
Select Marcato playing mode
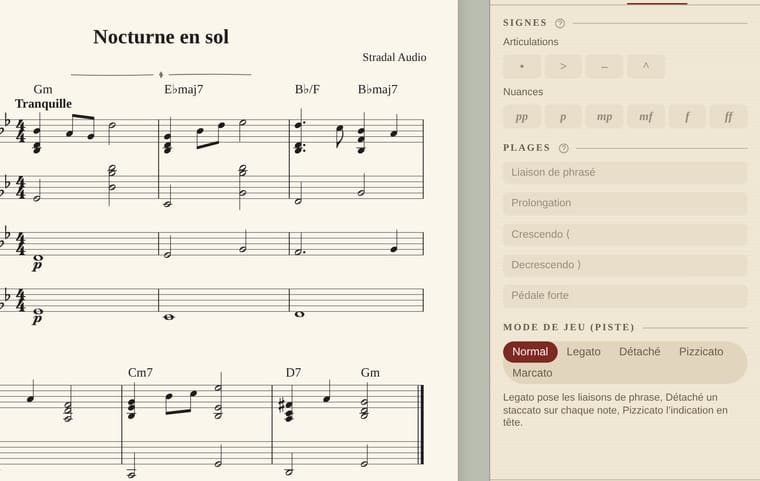click(x=532, y=373)
